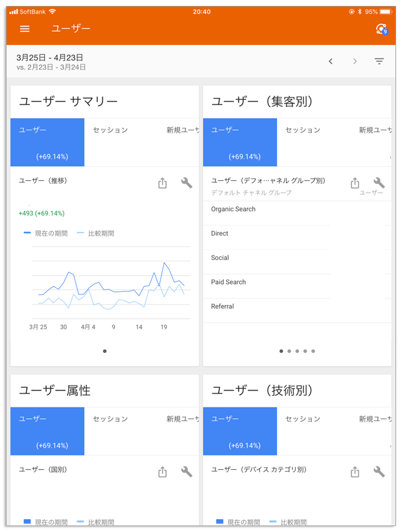Tap battery indicator in status bar
Screen dimensions: 402x532
coord(386,12)
